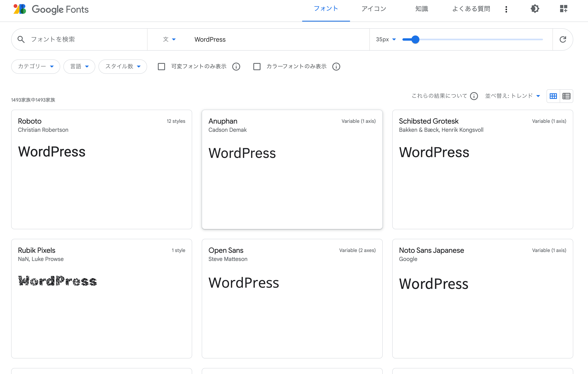Click the これらの結果について label

coord(439,96)
